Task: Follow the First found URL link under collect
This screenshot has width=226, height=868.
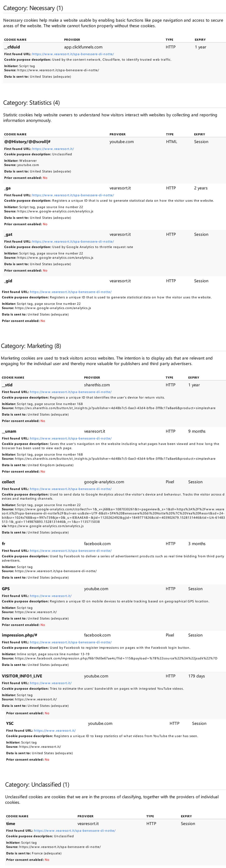Action: (71, 489)
